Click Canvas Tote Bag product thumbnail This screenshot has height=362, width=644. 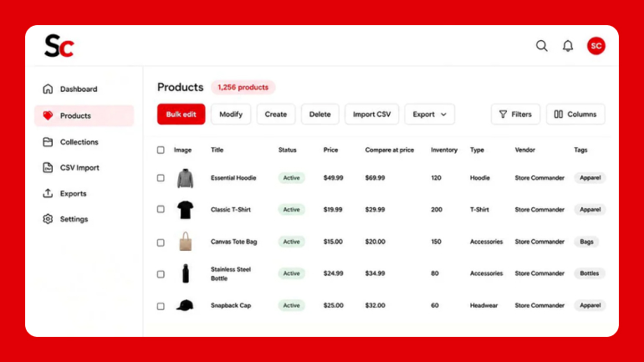[x=185, y=242]
